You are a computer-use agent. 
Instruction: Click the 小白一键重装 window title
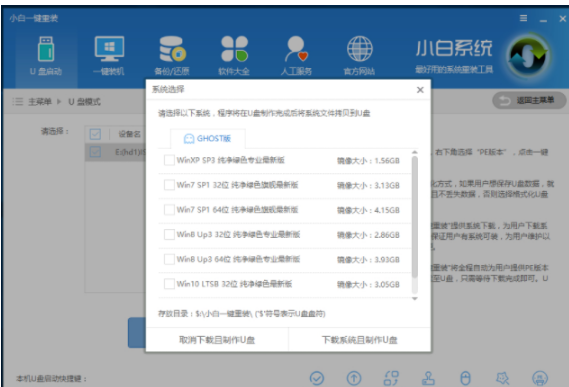[34, 18]
